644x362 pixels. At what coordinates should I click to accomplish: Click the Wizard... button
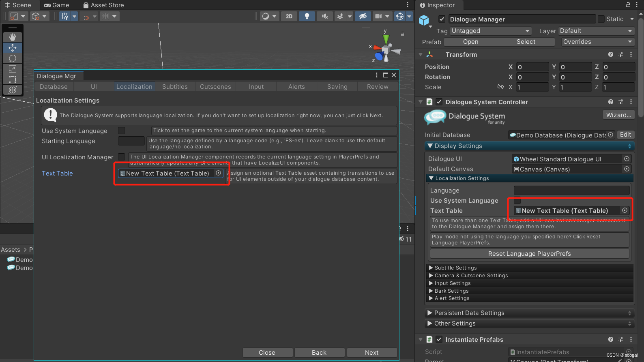(x=618, y=115)
